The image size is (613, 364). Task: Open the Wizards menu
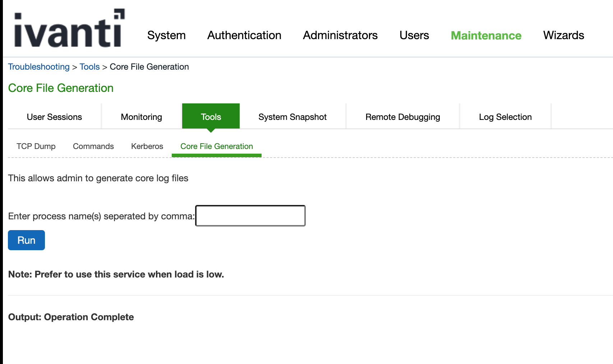click(563, 35)
